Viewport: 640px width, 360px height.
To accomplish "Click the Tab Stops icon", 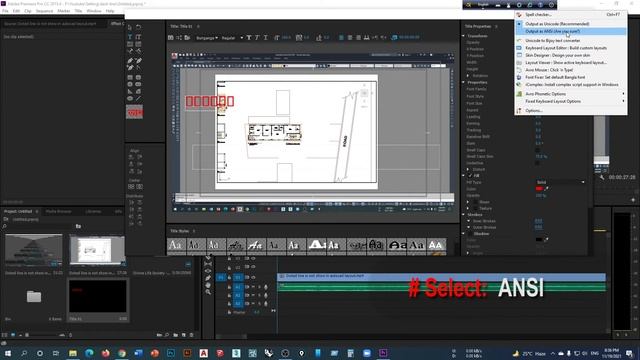I will click(367, 38).
